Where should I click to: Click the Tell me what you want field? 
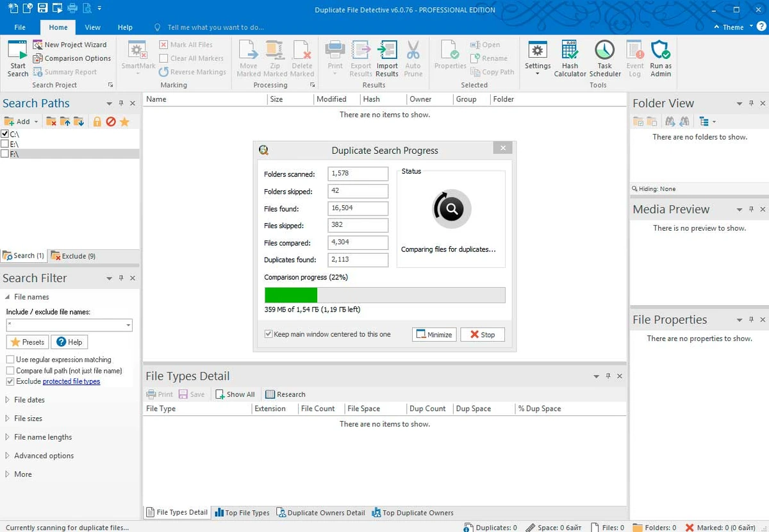click(215, 28)
